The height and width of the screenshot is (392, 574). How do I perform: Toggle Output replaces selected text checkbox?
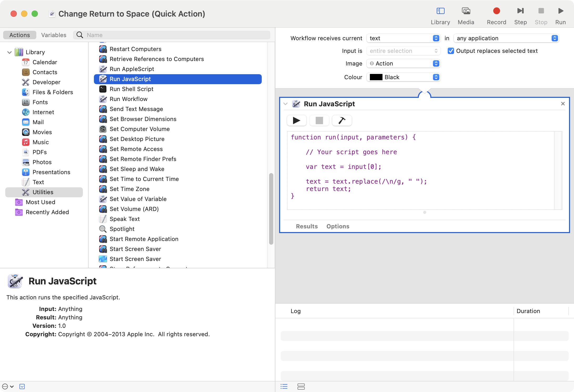coord(451,51)
